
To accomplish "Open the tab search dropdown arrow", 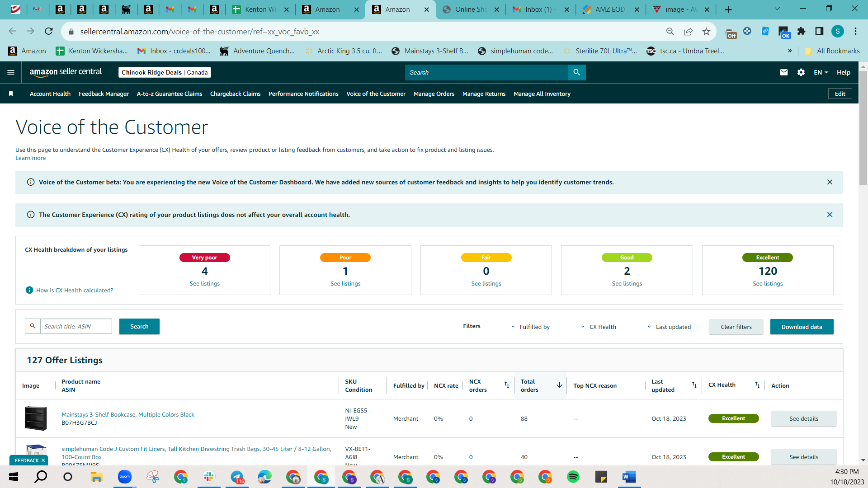I will click(x=777, y=9).
